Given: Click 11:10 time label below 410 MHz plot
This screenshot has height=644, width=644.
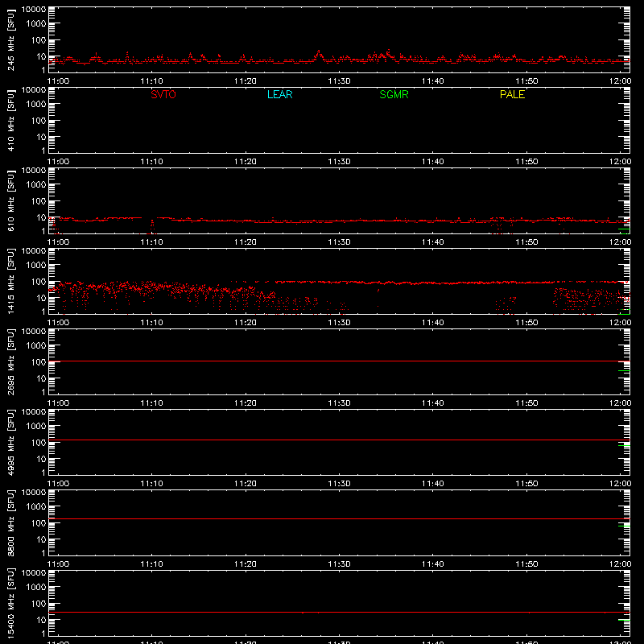Looking at the screenshot, I should (151, 162).
